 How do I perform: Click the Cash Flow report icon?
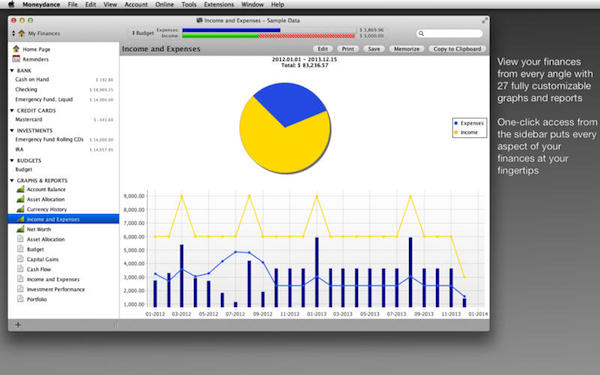click(x=20, y=269)
